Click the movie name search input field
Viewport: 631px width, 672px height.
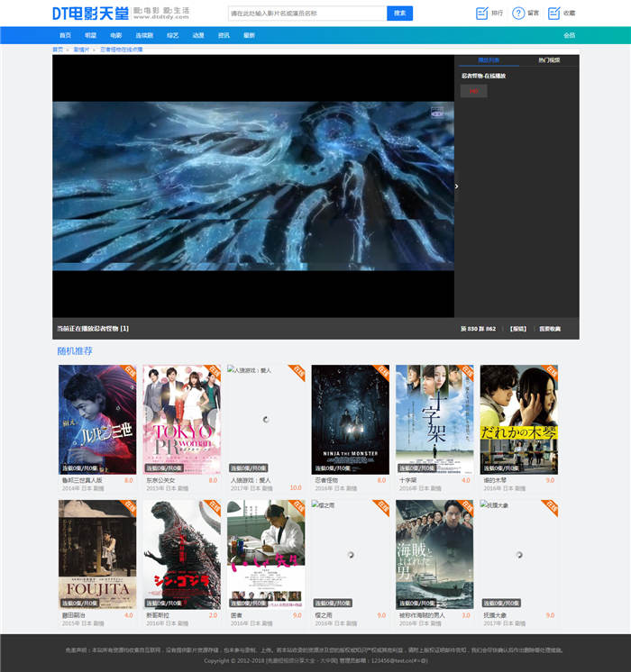click(x=307, y=14)
